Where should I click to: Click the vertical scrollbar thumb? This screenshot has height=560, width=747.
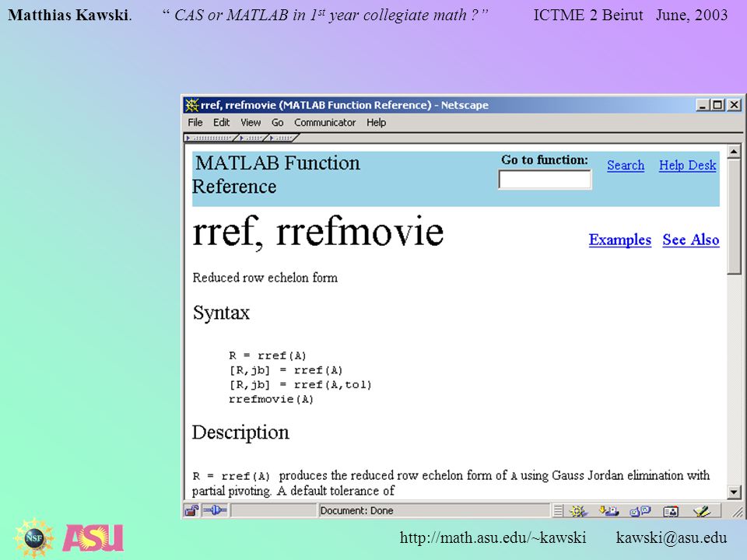pos(734,217)
